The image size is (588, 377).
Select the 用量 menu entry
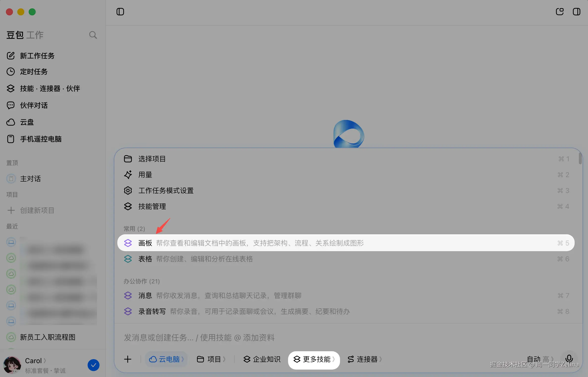(x=346, y=175)
